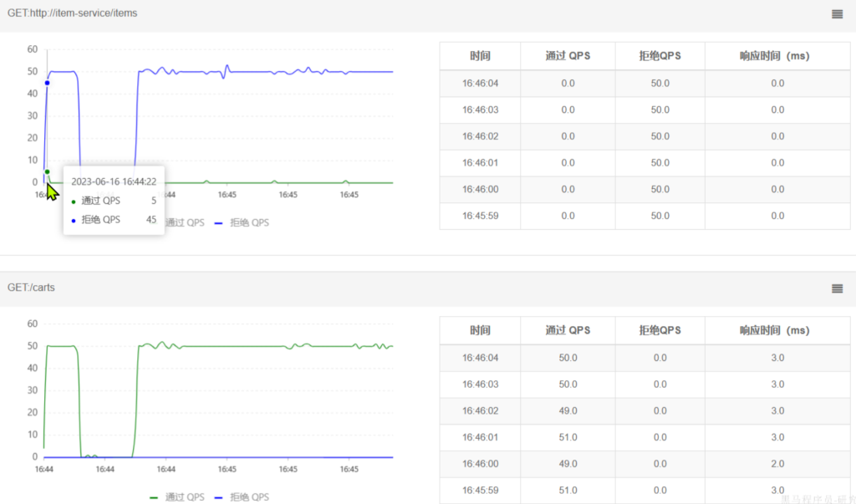Viewport: 856px width, 504px height.
Task: Click the 2.0 response time cell in carts table
Action: (x=777, y=464)
